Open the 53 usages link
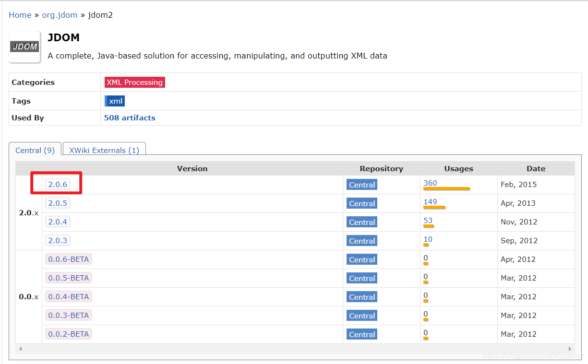Viewport: 588px width, 364px height. (428, 221)
